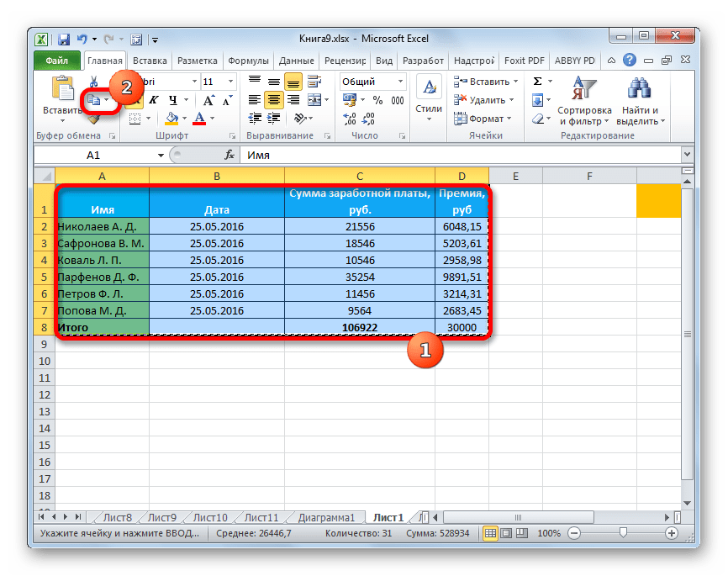Apply underline with Ч button
The width and height of the screenshot is (728, 576).
[173, 100]
